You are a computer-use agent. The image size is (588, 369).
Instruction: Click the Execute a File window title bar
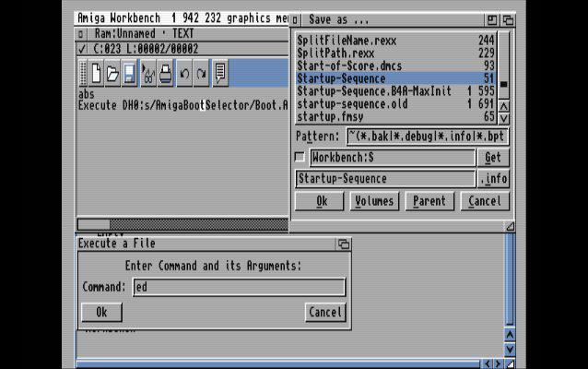pyautogui.click(x=206, y=244)
